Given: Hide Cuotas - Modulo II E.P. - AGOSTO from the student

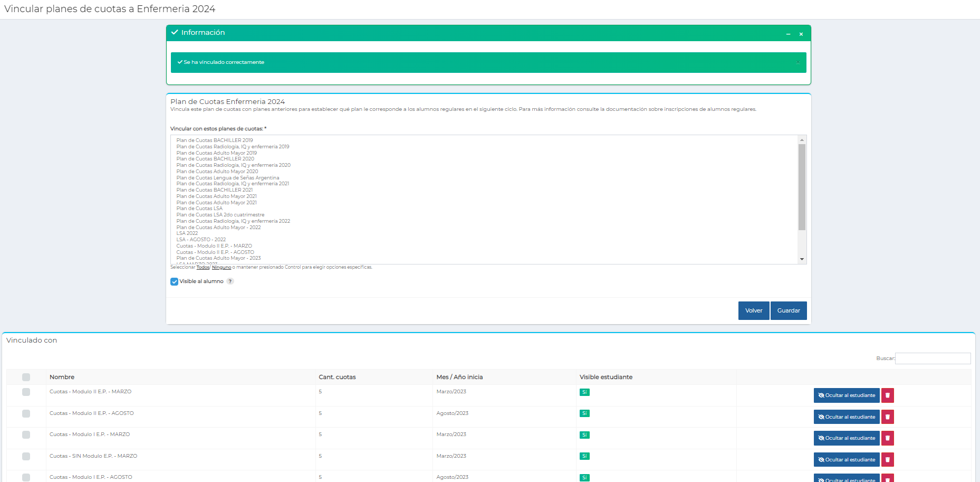Looking at the screenshot, I should click(847, 417).
